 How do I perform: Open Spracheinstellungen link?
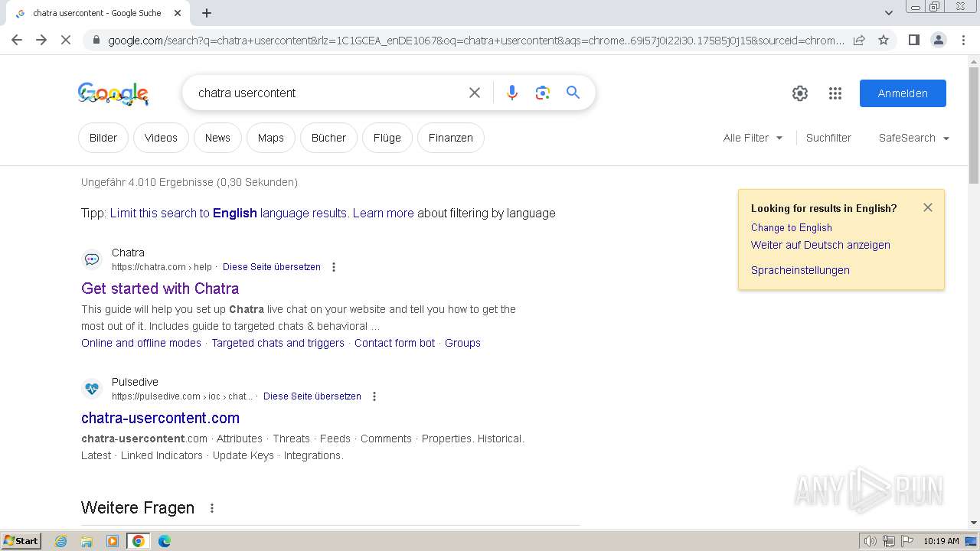point(800,270)
